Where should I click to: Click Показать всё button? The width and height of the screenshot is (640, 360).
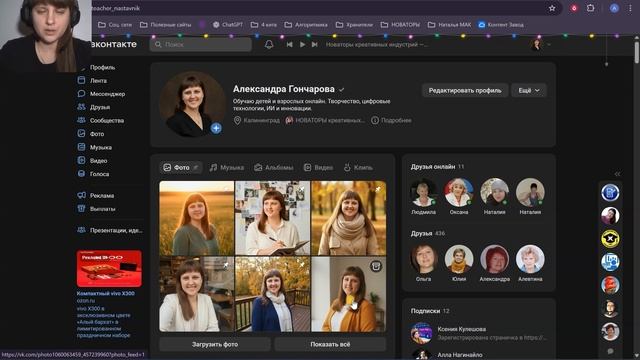tap(330, 344)
